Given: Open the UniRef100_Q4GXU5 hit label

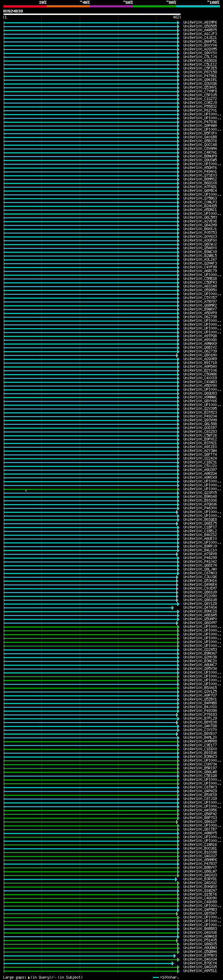Looking at the screenshot, I should [x=200, y=967].
